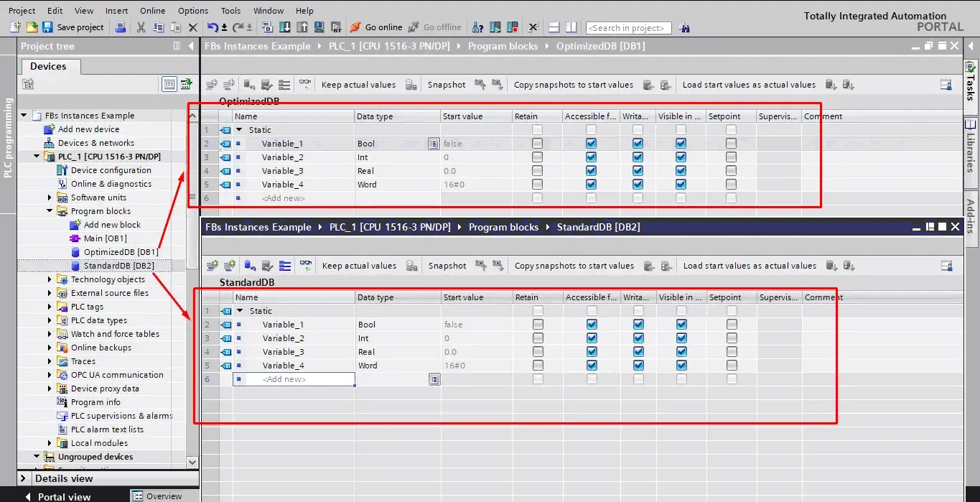Switch to Portal view
Image resolution: width=980 pixels, height=502 pixels.
click(x=57, y=496)
